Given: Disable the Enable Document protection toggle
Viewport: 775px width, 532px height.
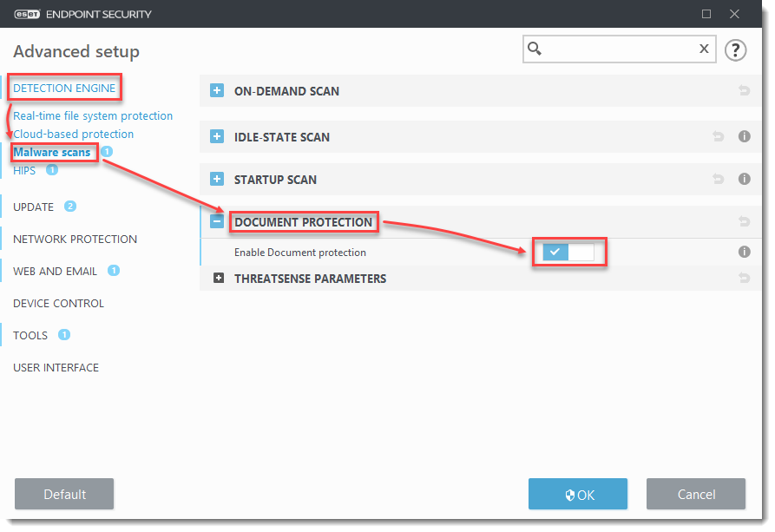Looking at the screenshot, I should (x=569, y=251).
